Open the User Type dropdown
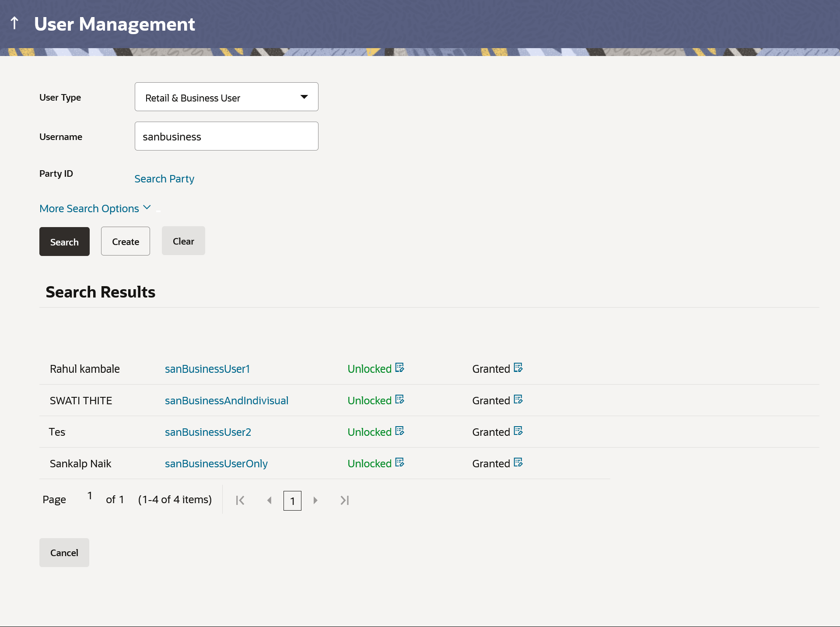The height and width of the screenshot is (627, 840). tap(226, 97)
